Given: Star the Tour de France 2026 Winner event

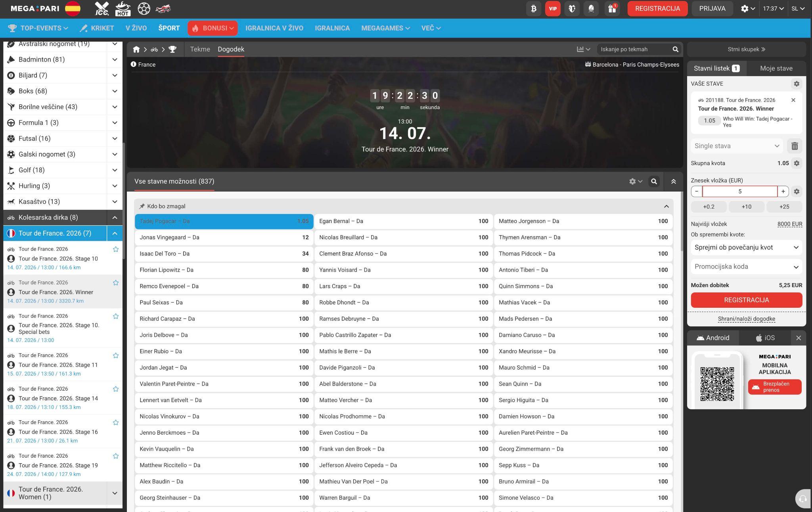Looking at the screenshot, I should (x=116, y=283).
